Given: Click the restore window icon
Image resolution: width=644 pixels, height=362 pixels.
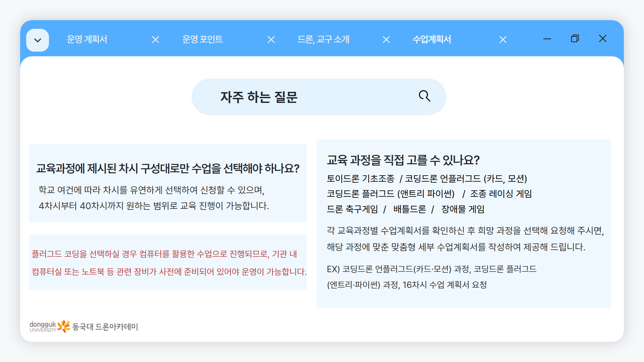Looking at the screenshot, I should (575, 39).
